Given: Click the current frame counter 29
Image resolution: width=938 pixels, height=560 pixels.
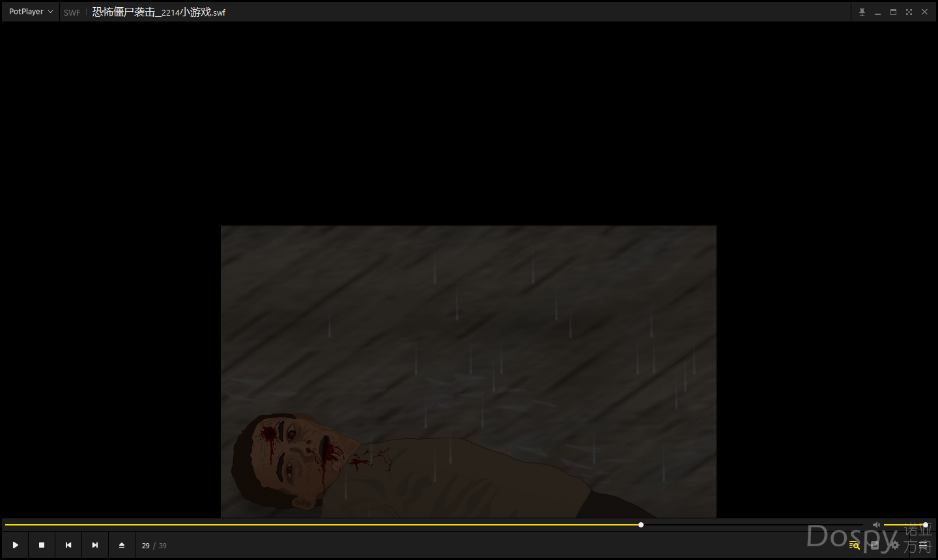Looking at the screenshot, I should [145, 546].
